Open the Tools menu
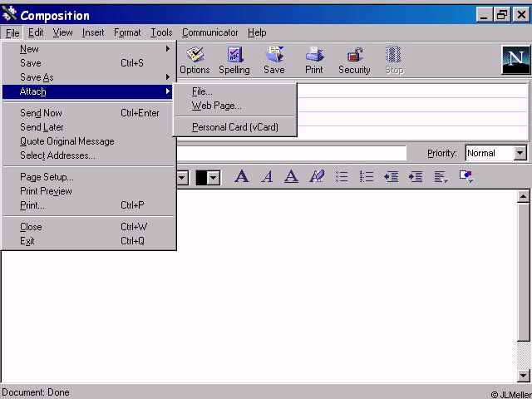Viewport: 532px width, 399px height. pyautogui.click(x=161, y=32)
